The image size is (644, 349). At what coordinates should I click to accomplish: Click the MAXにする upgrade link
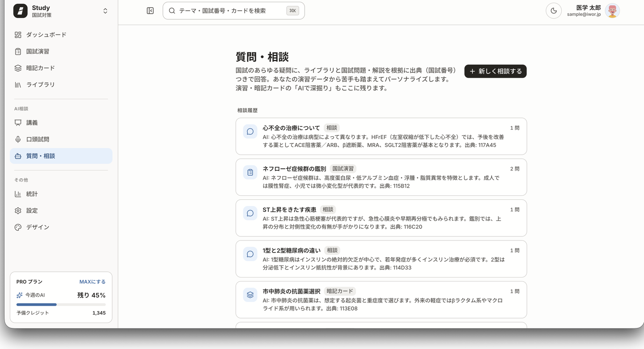point(93,282)
